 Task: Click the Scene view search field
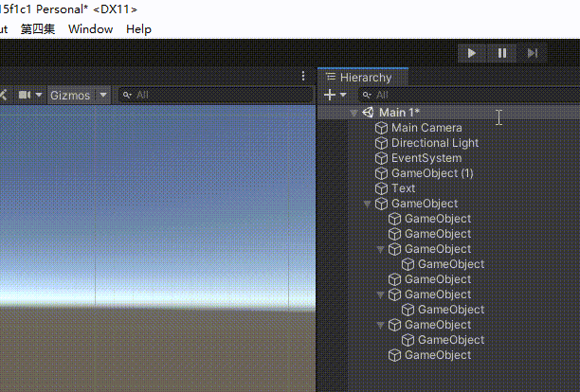pyautogui.click(x=216, y=95)
